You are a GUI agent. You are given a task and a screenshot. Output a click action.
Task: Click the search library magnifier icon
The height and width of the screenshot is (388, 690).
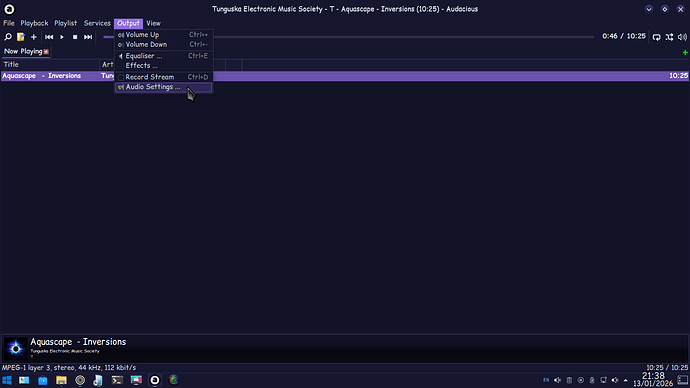[x=8, y=37]
